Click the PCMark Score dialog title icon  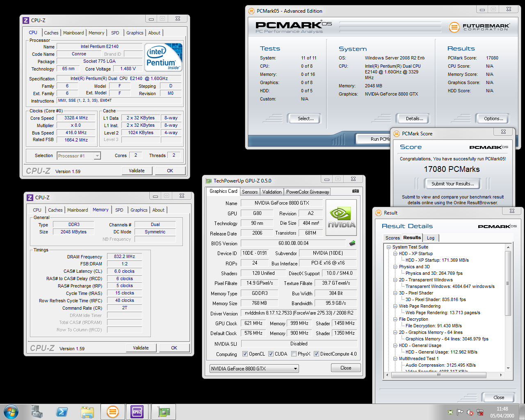(x=397, y=133)
